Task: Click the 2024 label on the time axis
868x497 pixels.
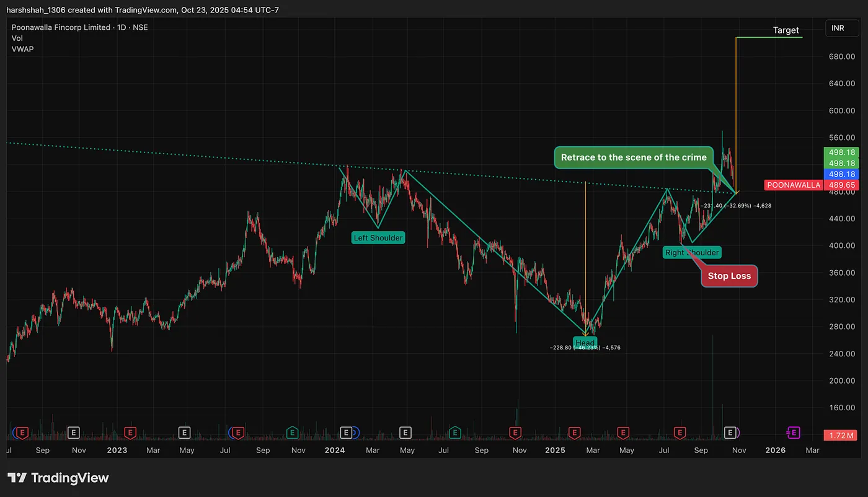Action: pos(335,451)
